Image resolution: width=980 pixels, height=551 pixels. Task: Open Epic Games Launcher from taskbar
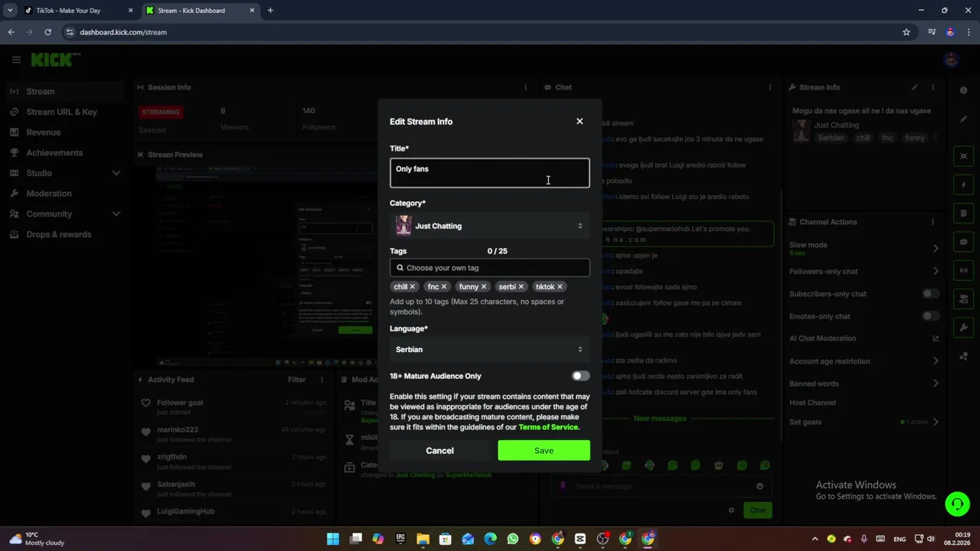pyautogui.click(x=400, y=539)
